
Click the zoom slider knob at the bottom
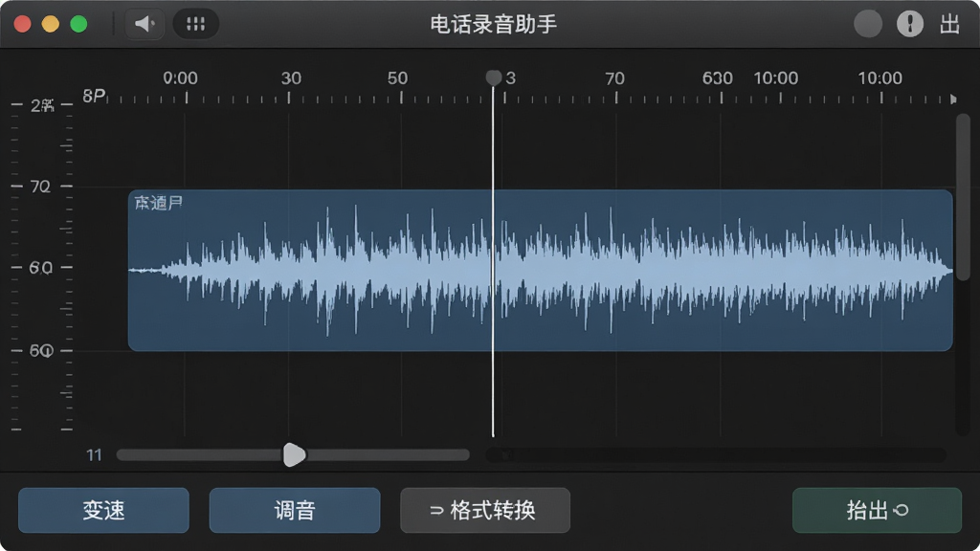(294, 454)
